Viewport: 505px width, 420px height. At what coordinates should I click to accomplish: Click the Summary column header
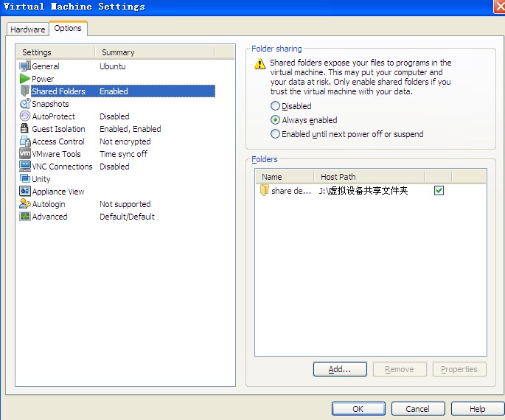pyautogui.click(x=155, y=52)
